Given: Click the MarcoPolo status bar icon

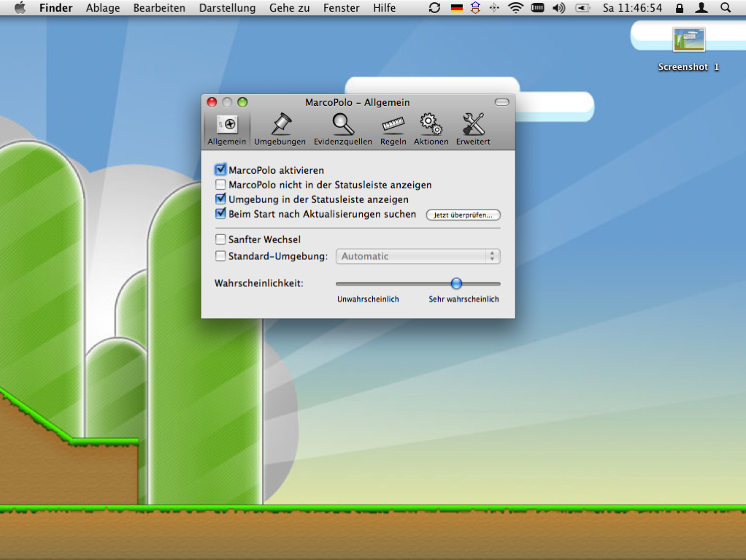Looking at the screenshot, I should pos(475,7).
